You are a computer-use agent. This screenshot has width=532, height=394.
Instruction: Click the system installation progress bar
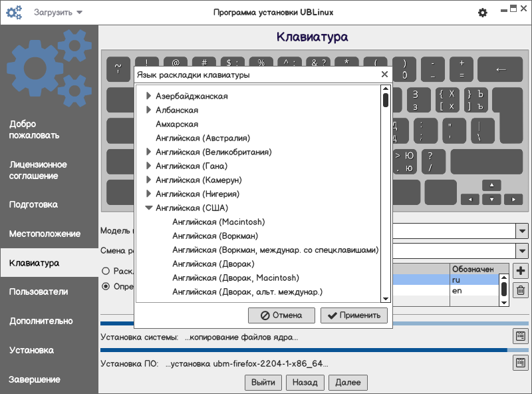tap(314, 323)
